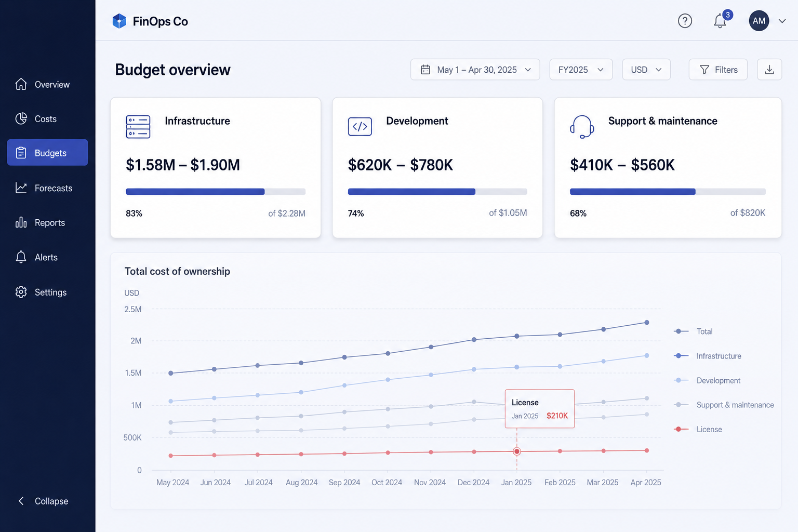798x532 pixels.
Task: Open the Support & maintenance card title
Action: point(663,121)
